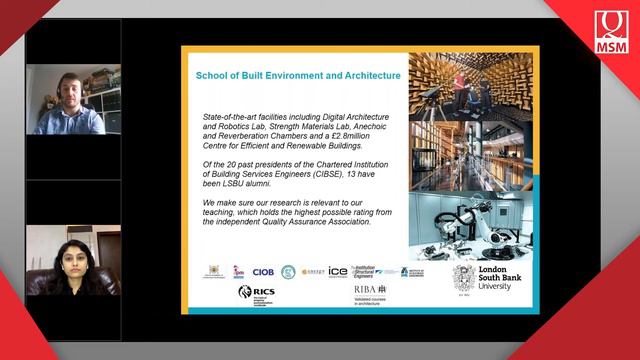Click the London South Bank University crest
The image size is (640, 360).
click(464, 279)
